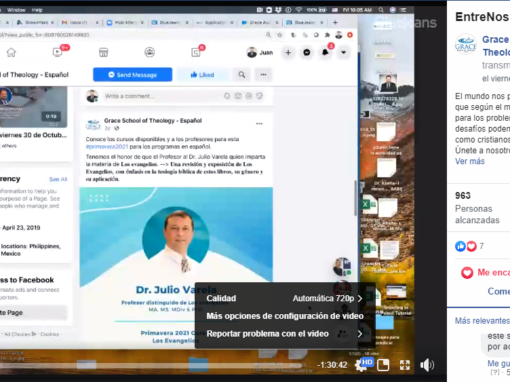Switch to the Application browser tab
This screenshot has width=510, height=382.
pos(215,22)
